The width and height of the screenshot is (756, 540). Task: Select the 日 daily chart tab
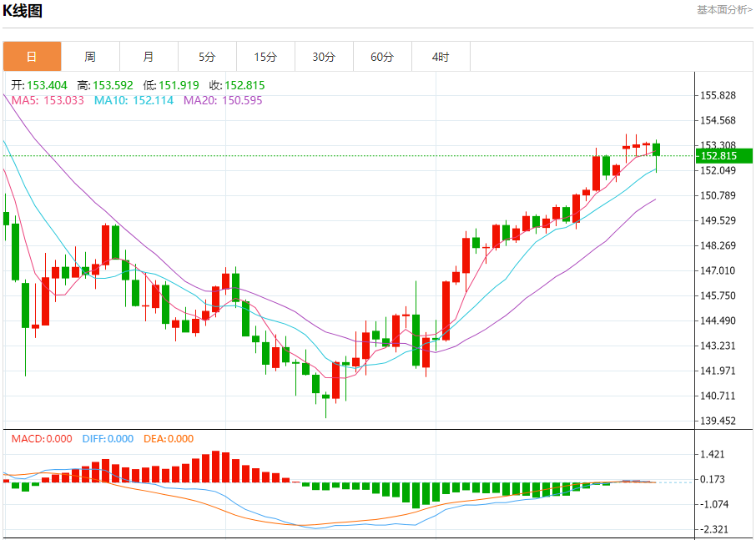click(x=32, y=57)
